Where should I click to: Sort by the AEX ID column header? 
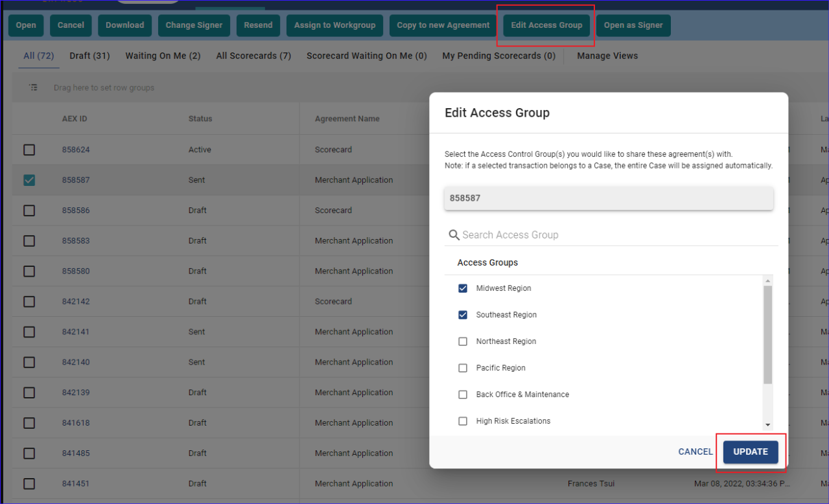75,119
